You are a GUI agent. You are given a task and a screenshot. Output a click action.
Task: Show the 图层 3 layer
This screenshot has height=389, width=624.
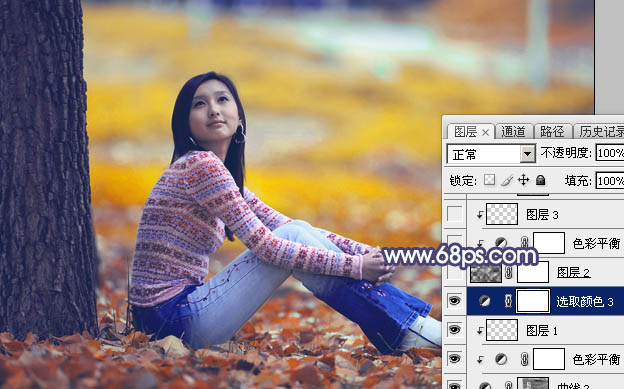(x=454, y=214)
